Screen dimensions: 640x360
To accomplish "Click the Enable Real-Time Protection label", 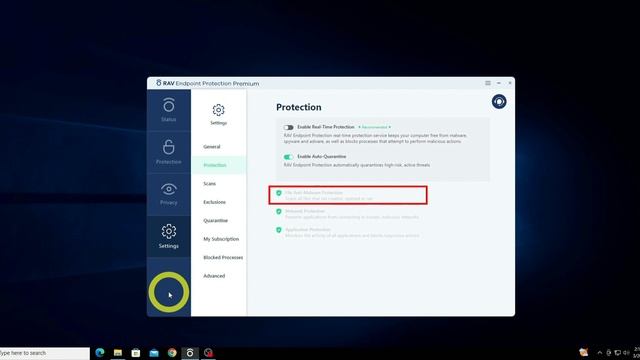I will 326,127.
